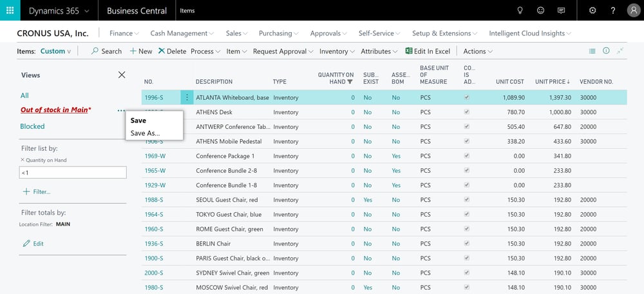Viewport: 644px width, 294px height.
Task: Toggle the checkbox in the 1969-W row
Action: (x=466, y=156)
